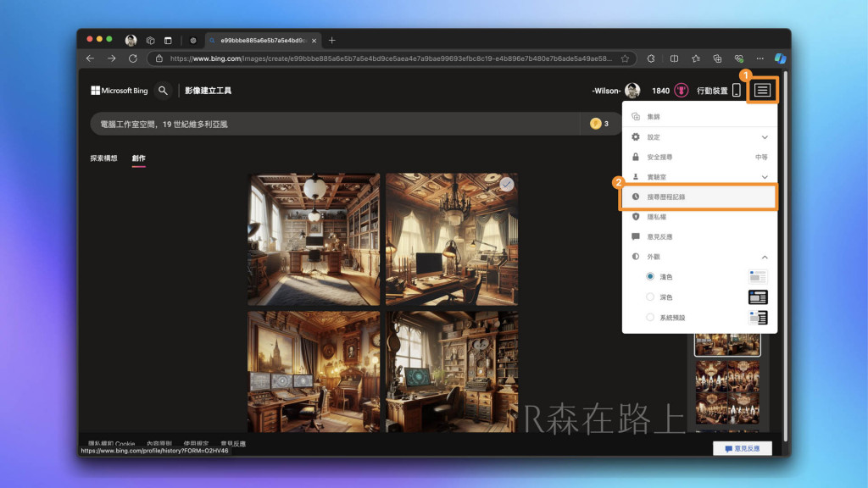Expand the 實驗室 labs chevron
The width and height of the screenshot is (868, 488).
click(765, 176)
